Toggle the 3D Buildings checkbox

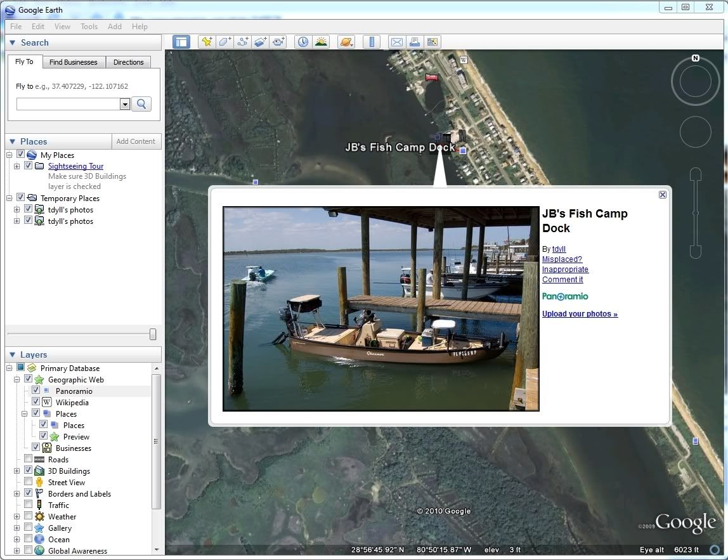pos(29,470)
